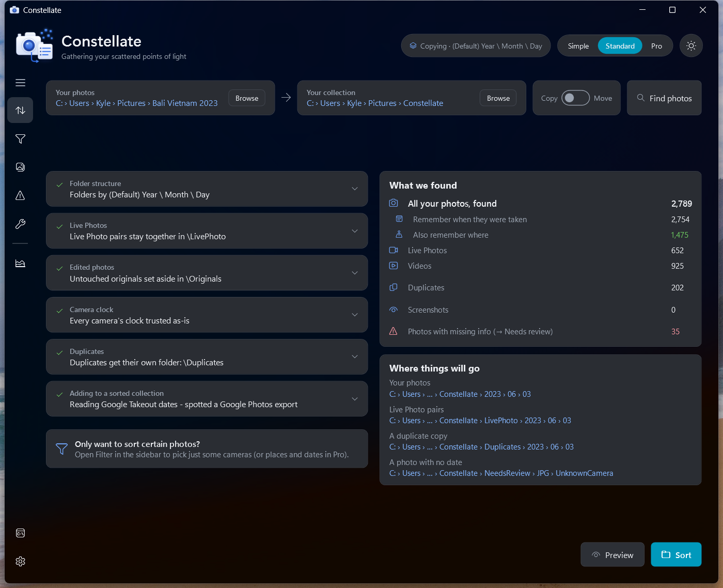This screenshot has width=723, height=588.
Task: Click the Duplicates copy icon
Action: (x=394, y=287)
